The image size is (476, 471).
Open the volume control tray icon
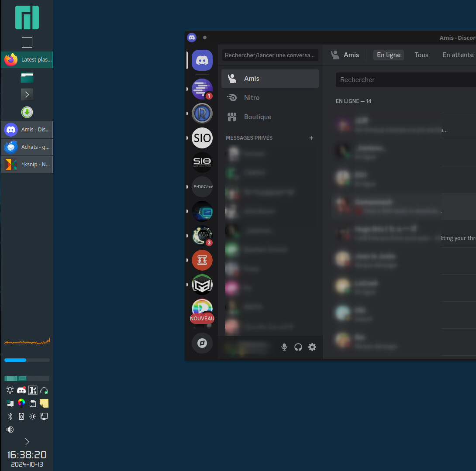[10, 430]
